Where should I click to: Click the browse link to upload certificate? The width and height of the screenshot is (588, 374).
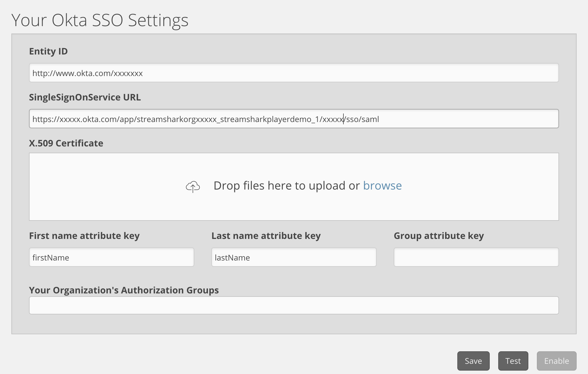tap(382, 186)
